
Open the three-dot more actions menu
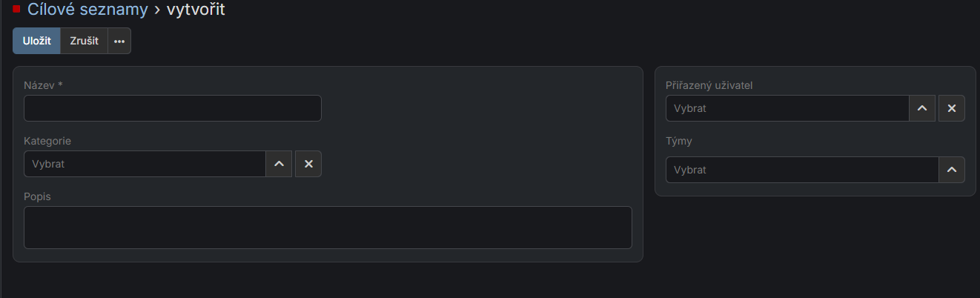pyautogui.click(x=119, y=42)
